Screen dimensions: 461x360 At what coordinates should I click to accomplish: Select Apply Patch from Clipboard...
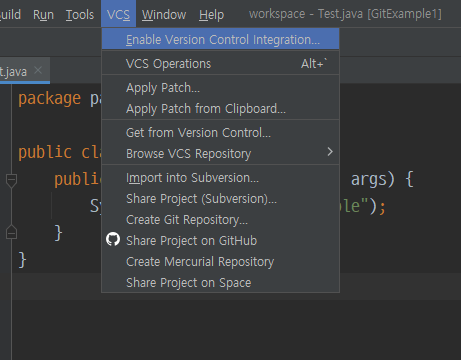tap(220, 109)
